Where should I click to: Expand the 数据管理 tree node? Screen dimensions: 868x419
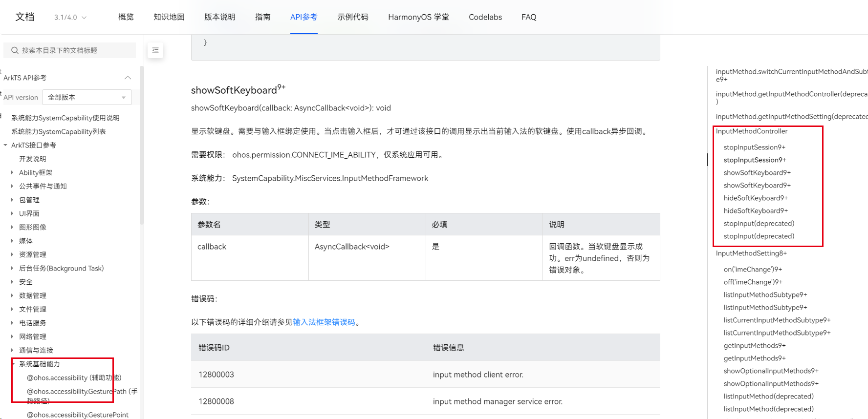click(12, 295)
